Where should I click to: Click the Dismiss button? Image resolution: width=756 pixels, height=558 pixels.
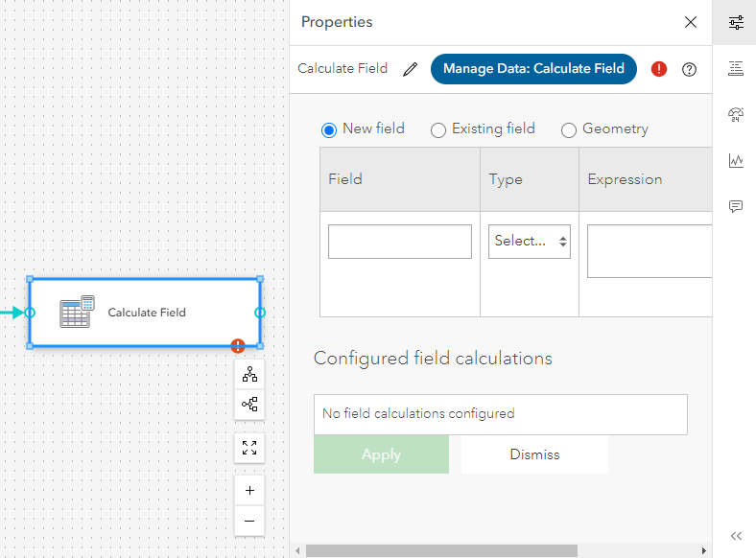pos(534,454)
